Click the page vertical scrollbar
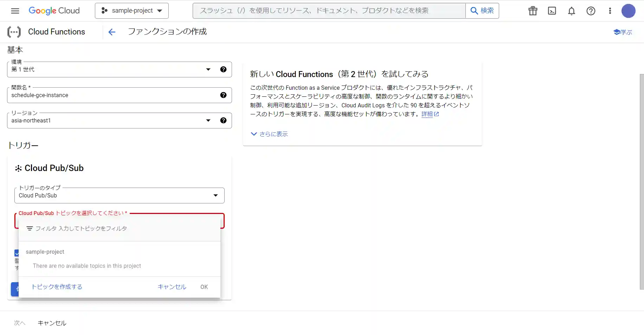 click(x=642, y=182)
